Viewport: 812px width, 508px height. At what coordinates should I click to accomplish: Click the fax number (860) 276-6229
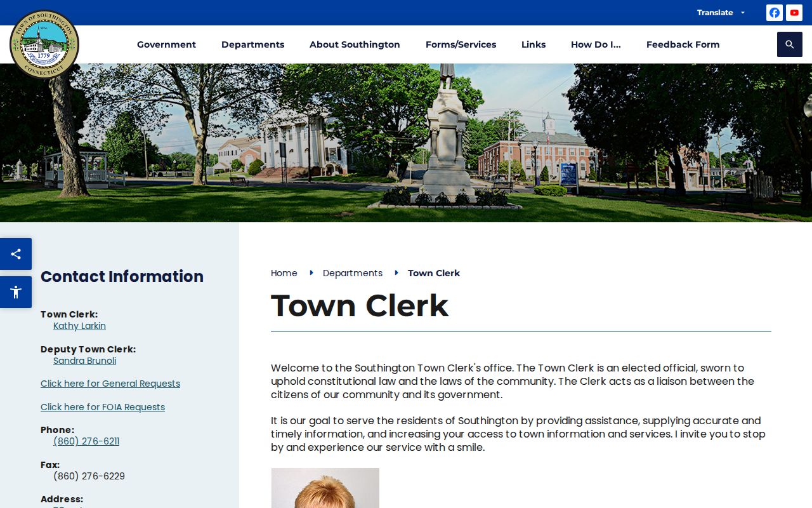coord(89,476)
